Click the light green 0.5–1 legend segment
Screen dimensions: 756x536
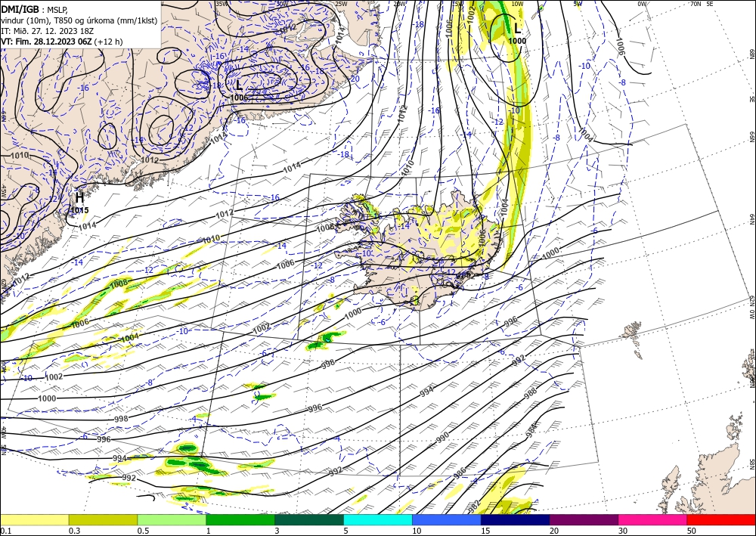(x=172, y=519)
